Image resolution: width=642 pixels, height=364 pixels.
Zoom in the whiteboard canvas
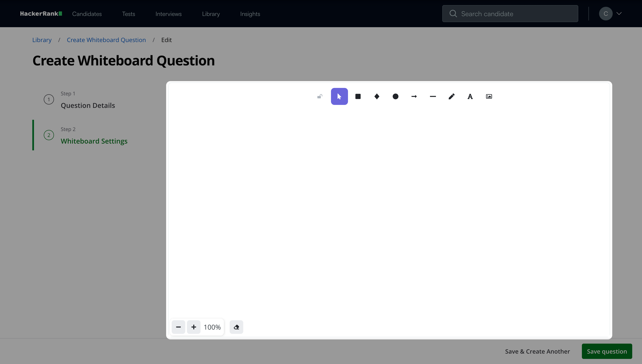194,327
